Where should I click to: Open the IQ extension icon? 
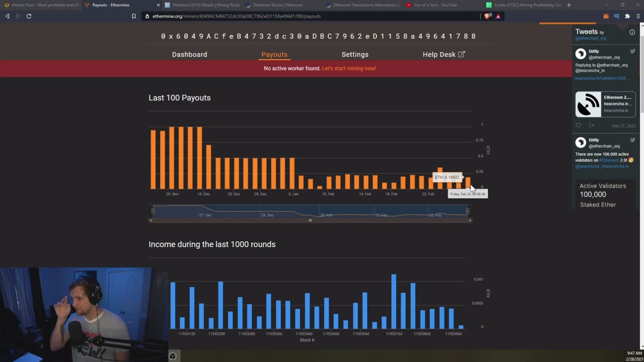point(616,16)
